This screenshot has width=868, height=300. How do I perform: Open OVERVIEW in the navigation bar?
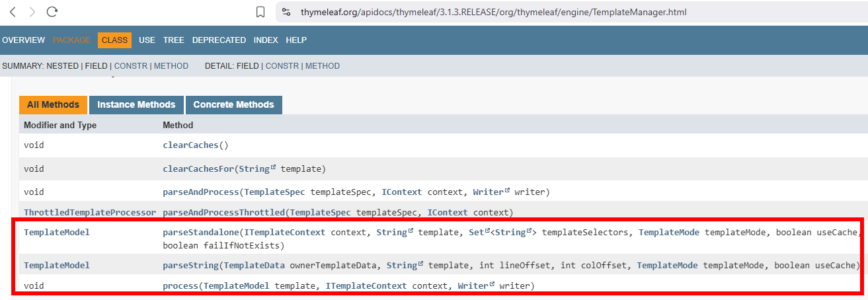(23, 40)
